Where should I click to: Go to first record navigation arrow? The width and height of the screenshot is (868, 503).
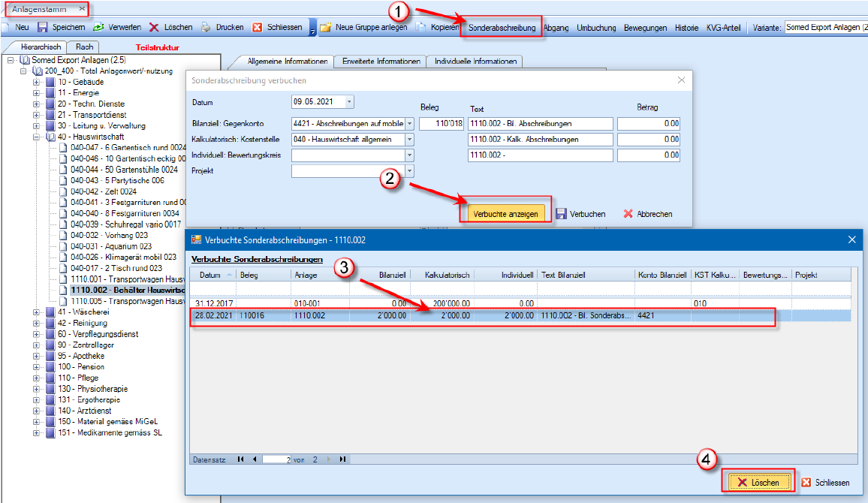tap(240, 459)
